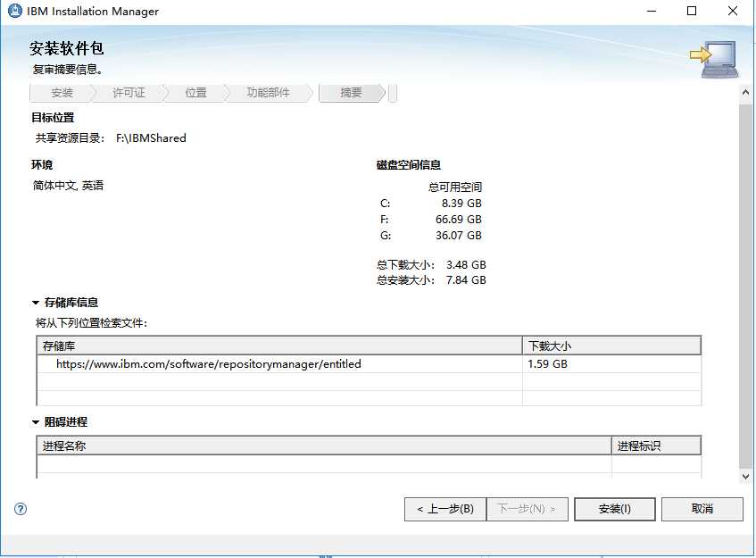The height and width of the screenshot is (558, 756).
Task: Open the help question mark icon
Action: pyautogui.click(x=21, y=509)
